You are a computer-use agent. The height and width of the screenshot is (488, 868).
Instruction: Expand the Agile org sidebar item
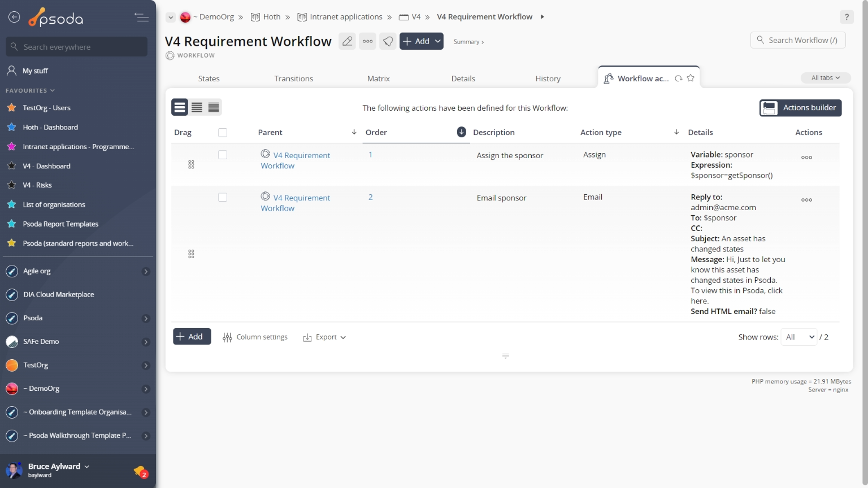[x=146, y=272]
